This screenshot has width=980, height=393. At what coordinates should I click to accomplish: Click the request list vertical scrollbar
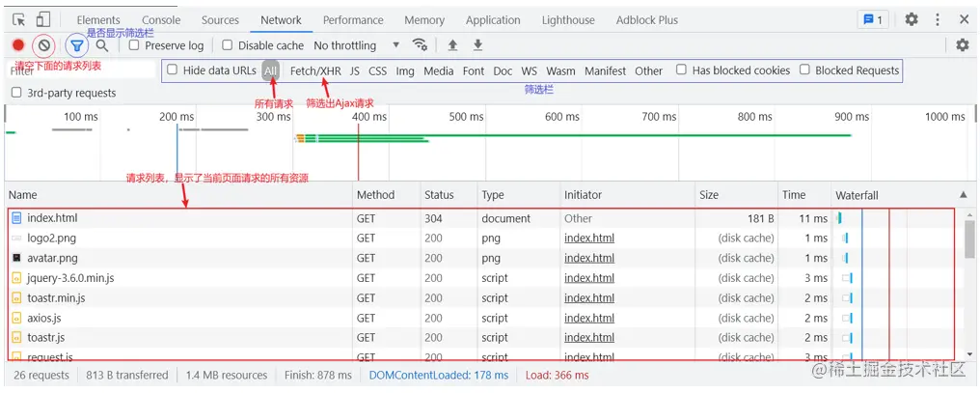969,239
